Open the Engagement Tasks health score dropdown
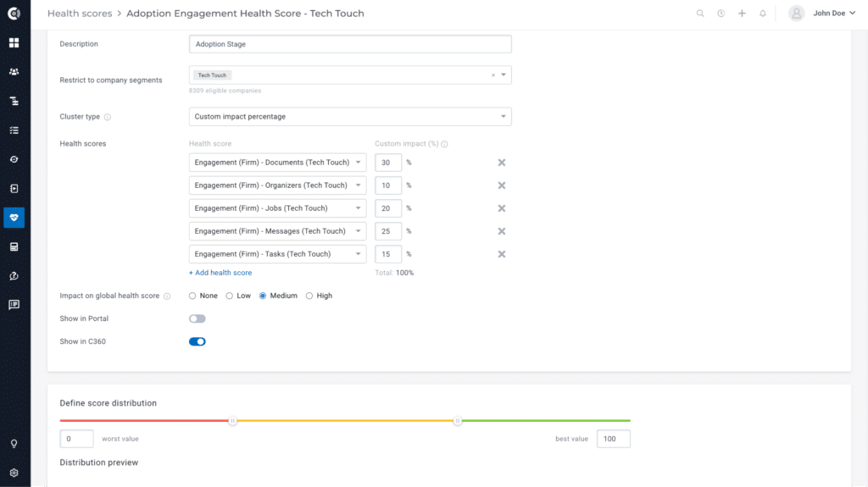Viewport: 868px width, 487px height. 277,254
